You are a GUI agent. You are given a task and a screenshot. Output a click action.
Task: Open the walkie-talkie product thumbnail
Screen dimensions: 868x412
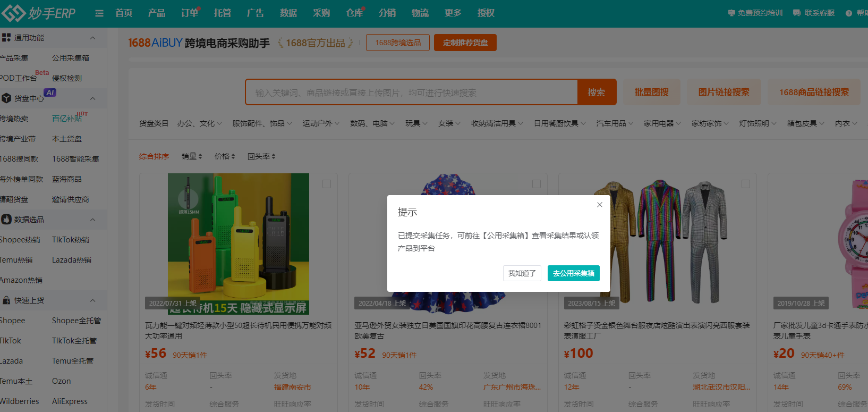(239, 244)
